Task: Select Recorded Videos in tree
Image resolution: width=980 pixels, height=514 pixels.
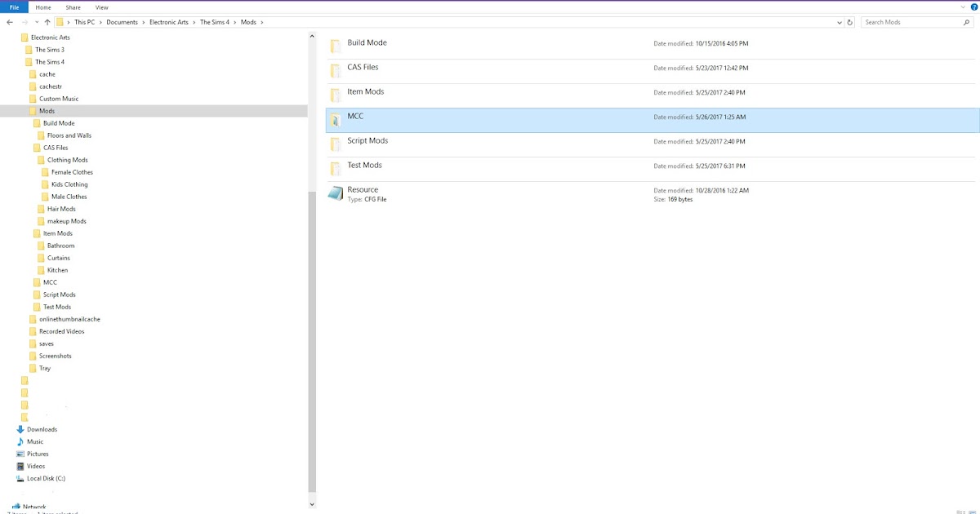Action: tap(62, 331)
